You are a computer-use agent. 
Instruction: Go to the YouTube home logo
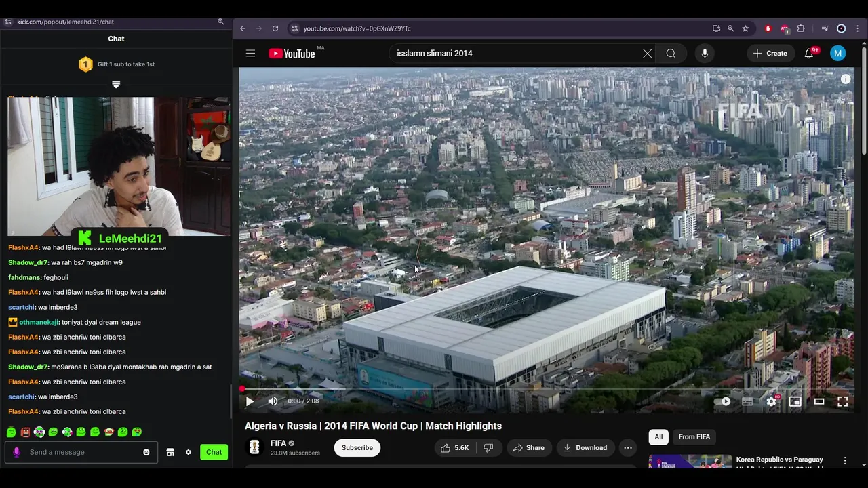(x=292, y=54)
